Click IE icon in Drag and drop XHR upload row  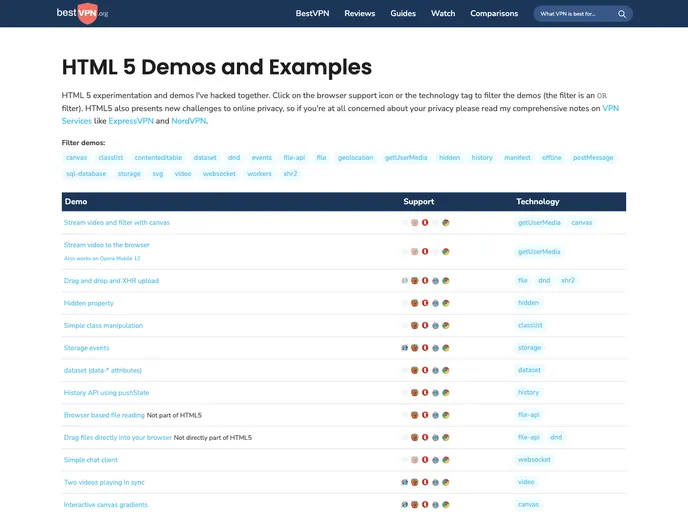405,281
